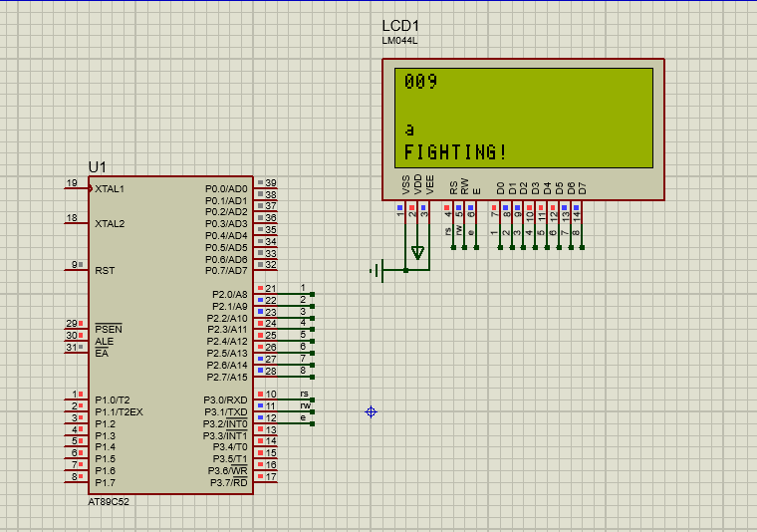Select the AT89C52 part value label
This screenshot has height=532, width=757.
(x=109, y=501)
